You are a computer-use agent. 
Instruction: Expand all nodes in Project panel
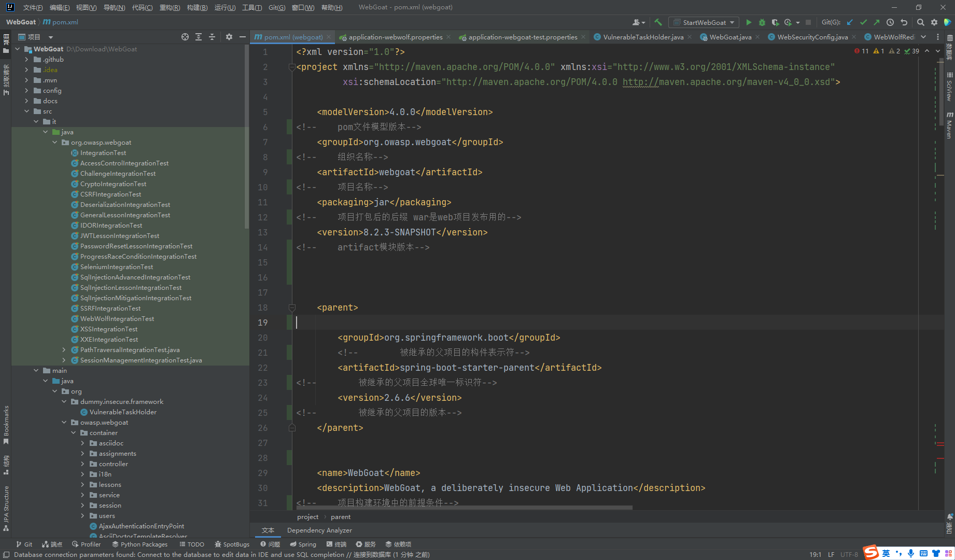(199, 37)
